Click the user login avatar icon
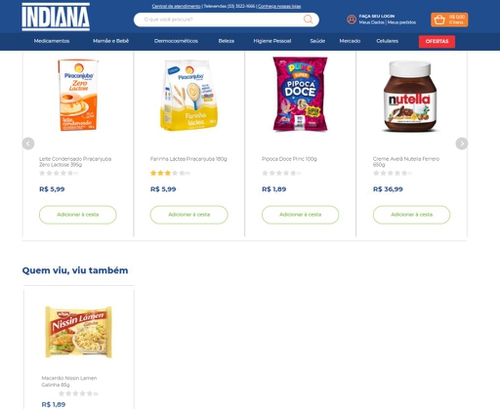This screenshot has width=500, height=409. [x=351, y=19]
